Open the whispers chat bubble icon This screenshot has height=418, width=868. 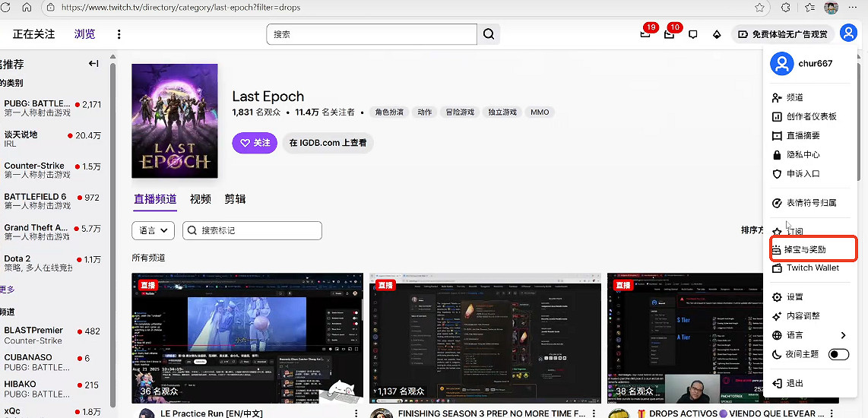(692, 34)
